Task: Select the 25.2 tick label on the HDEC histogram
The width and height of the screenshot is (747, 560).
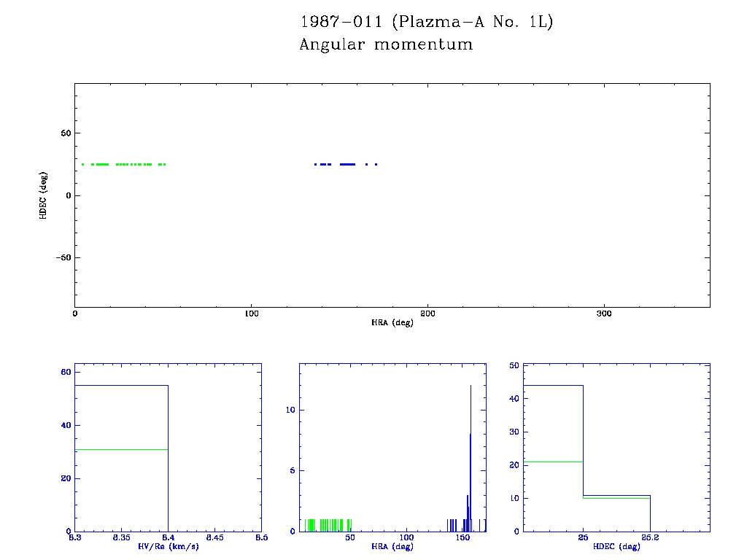Action: (650, 538)
